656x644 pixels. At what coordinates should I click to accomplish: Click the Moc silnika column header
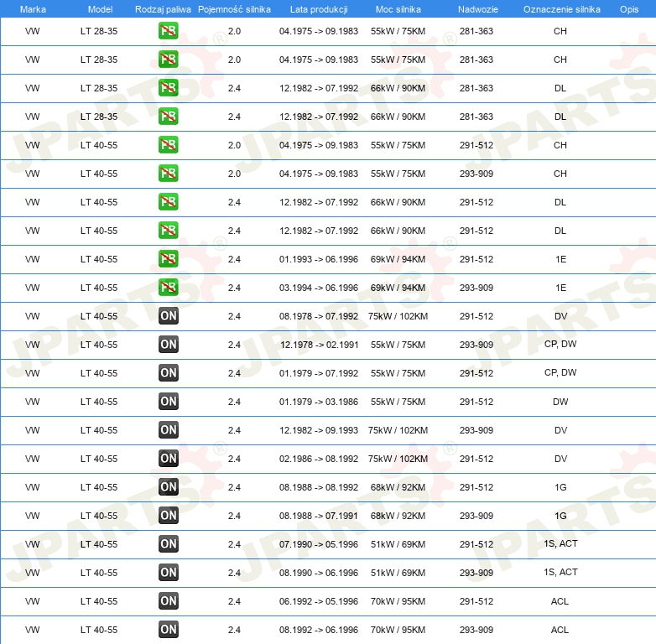point(398,9)
